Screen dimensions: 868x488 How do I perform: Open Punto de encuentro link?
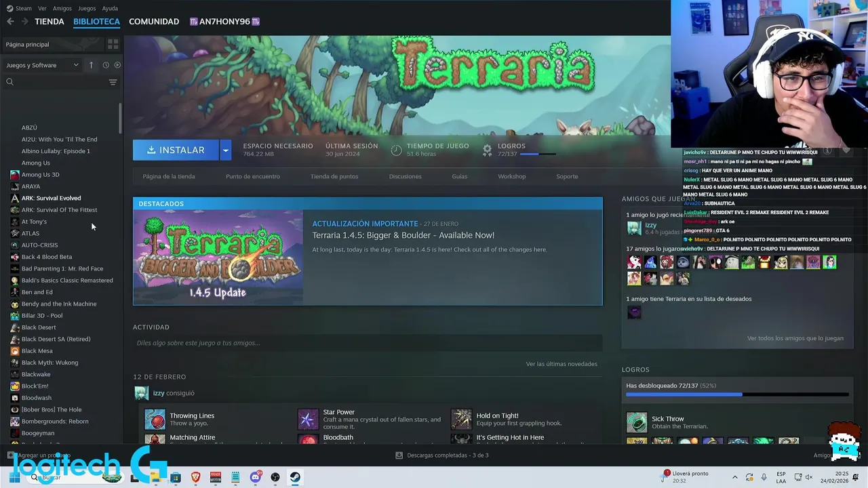(x=253, y=176)
